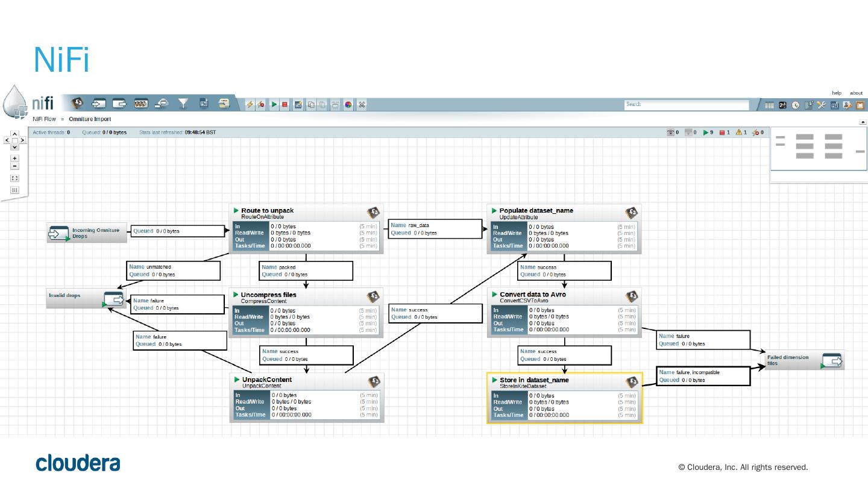Zoom out with the minus button
Viewport: 868px width, 488px height.
point(15,166)
